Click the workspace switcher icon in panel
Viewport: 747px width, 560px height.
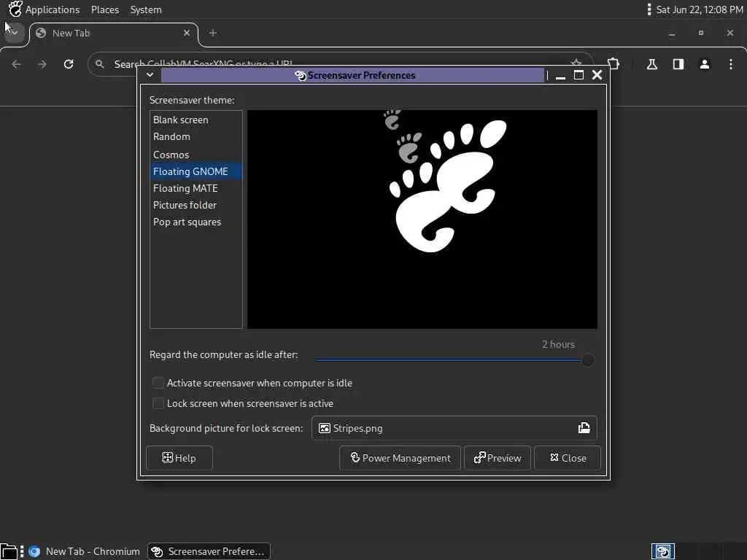[x=662, y=551]
